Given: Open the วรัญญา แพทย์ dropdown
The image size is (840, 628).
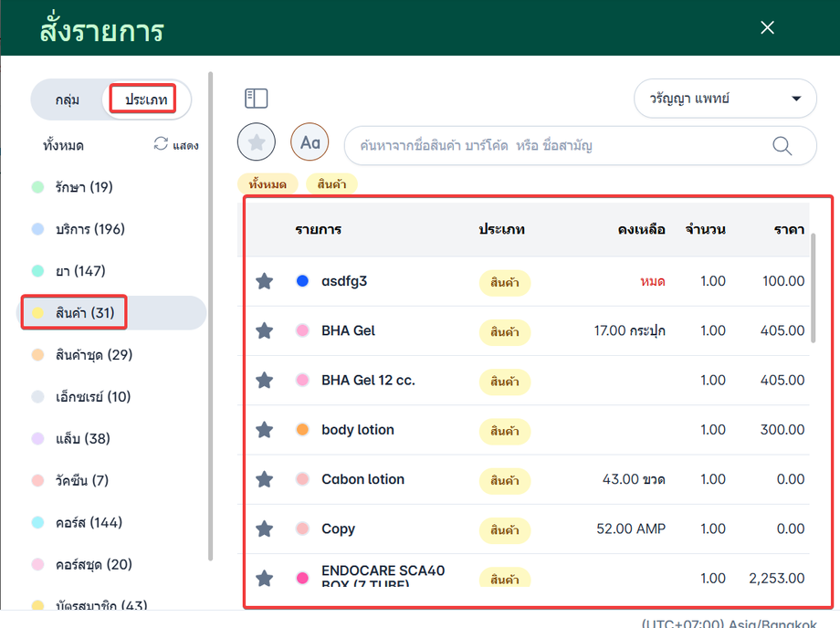Looking at the screenshot, I should coord(725,99).
